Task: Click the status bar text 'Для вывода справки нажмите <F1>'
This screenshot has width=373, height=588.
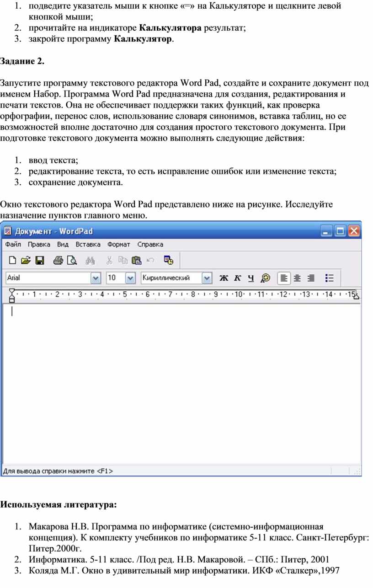Action: tap(59, 470)
